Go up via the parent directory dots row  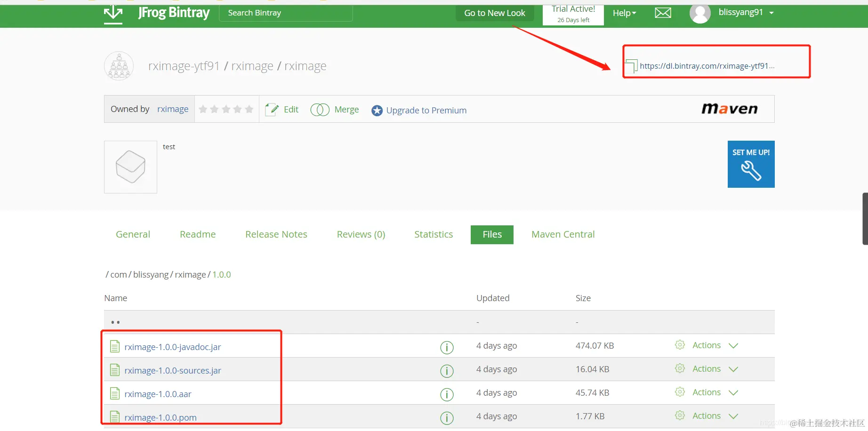click(439, 322)
